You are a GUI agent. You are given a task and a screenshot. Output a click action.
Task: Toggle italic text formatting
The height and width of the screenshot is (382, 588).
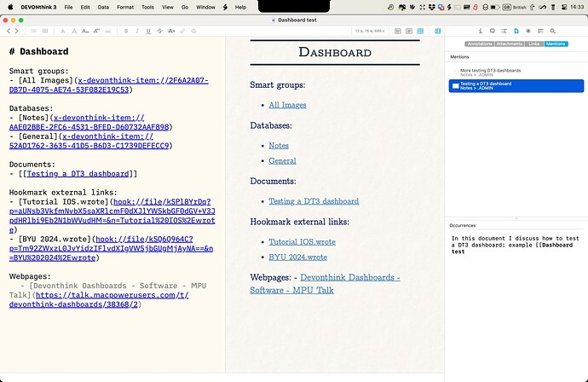coord(137,31)
